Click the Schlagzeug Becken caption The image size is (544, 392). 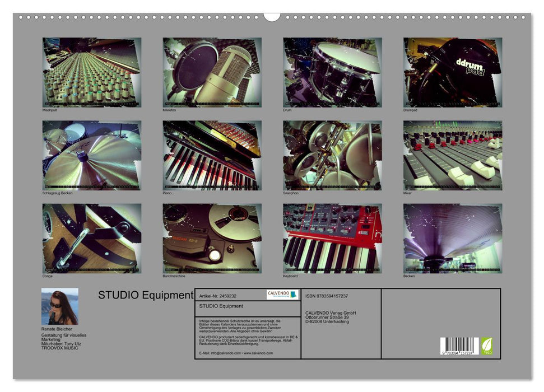[x=57, y=193]
